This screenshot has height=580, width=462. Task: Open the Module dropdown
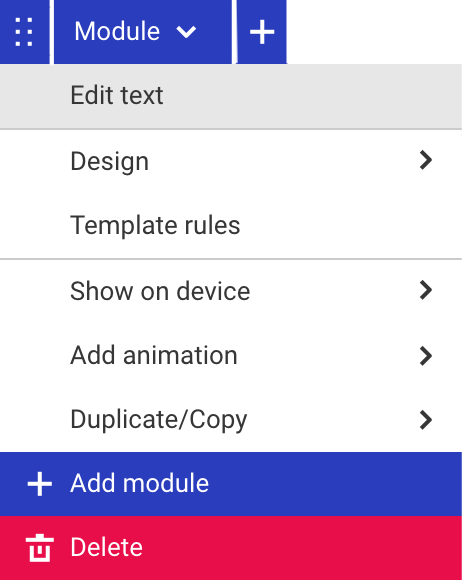pyautogui.click(x=143, y=32)
